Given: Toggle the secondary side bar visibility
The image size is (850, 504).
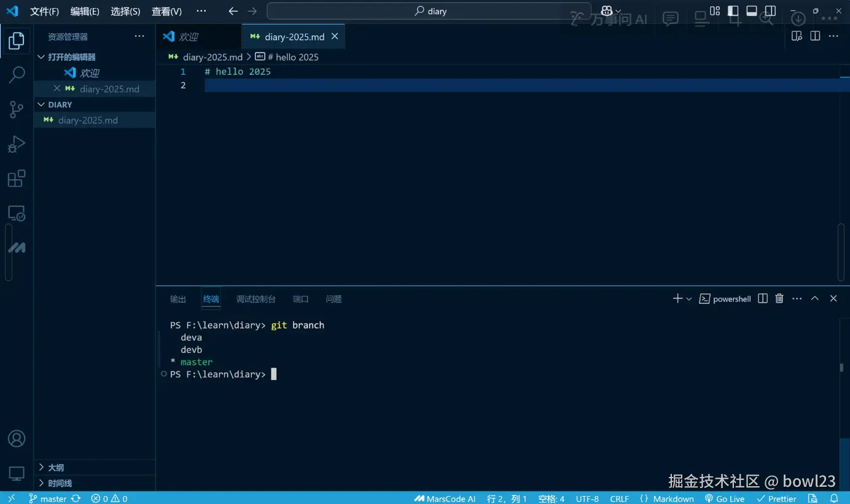Looking at the screenshot, I should (770, 11).
